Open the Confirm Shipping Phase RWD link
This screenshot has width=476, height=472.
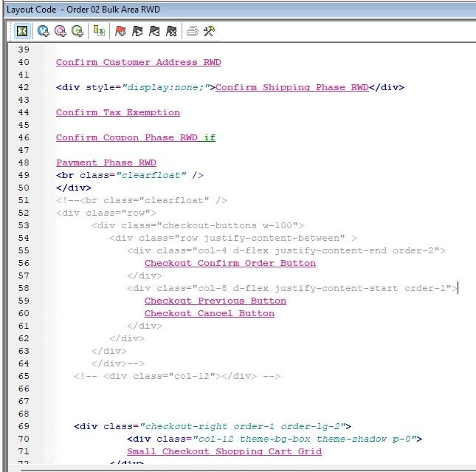292,88
